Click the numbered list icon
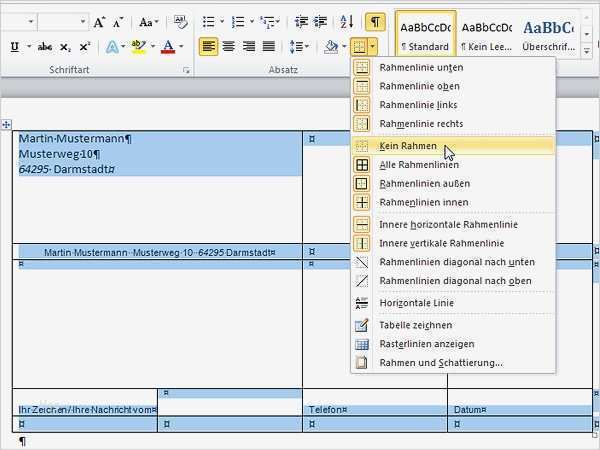Screen dimensions: 600x450 coord(238,22)
